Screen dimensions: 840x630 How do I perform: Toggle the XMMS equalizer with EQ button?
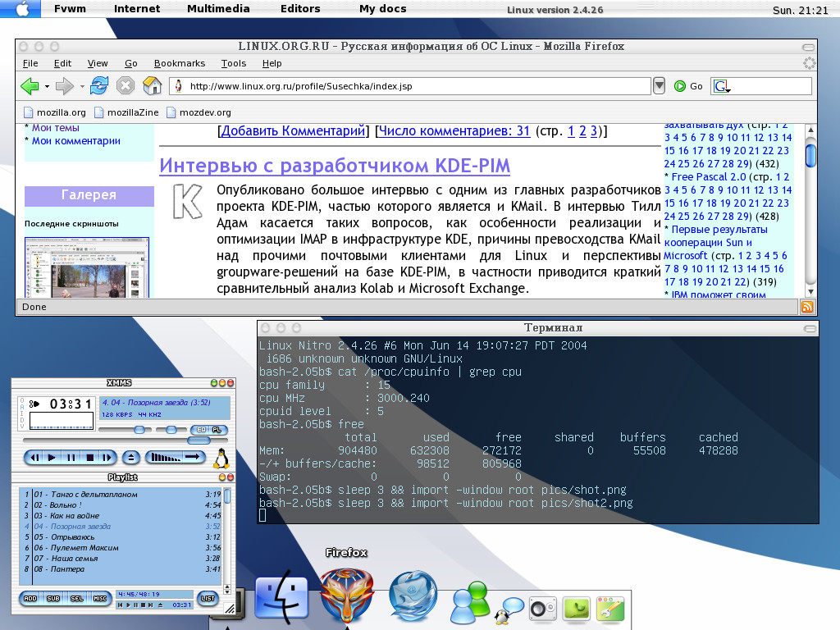pyautogui.click(x=199, y=430)
